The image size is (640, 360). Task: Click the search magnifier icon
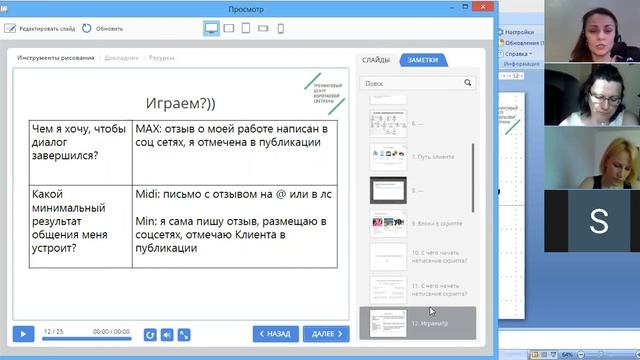tap(467, 83)
